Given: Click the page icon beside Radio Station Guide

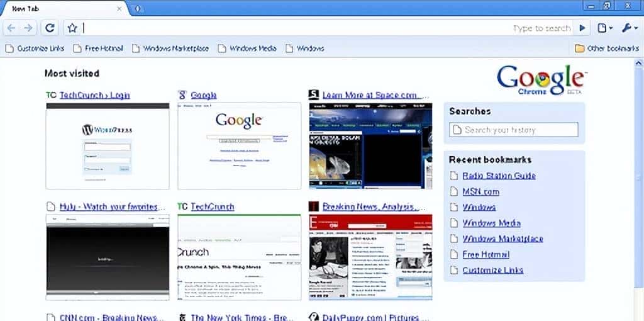Looking at the screenshot, I should (453, 176).
